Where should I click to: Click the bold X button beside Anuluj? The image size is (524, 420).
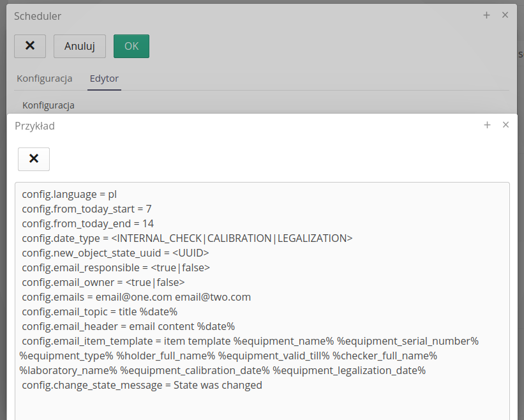[x=30, y=46]
